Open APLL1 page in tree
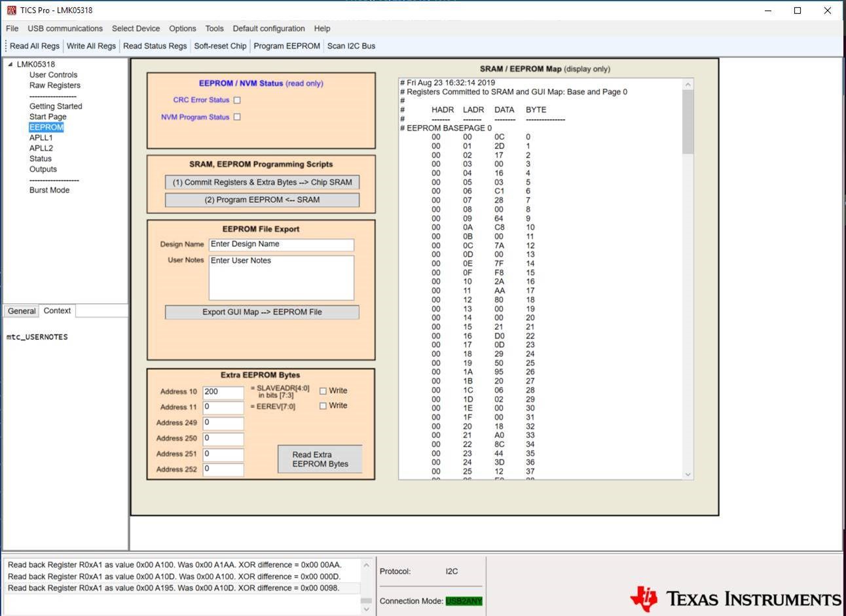 pos(41,137)
